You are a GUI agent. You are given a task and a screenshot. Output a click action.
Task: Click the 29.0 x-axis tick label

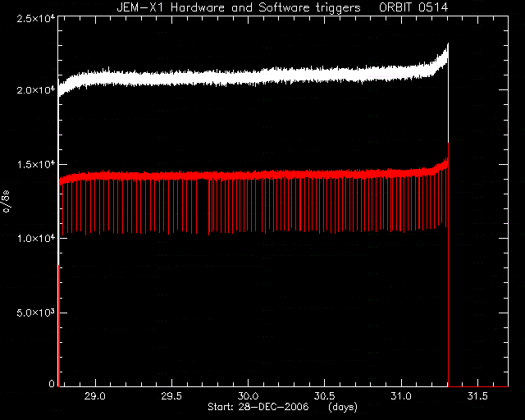click(95, 396)
